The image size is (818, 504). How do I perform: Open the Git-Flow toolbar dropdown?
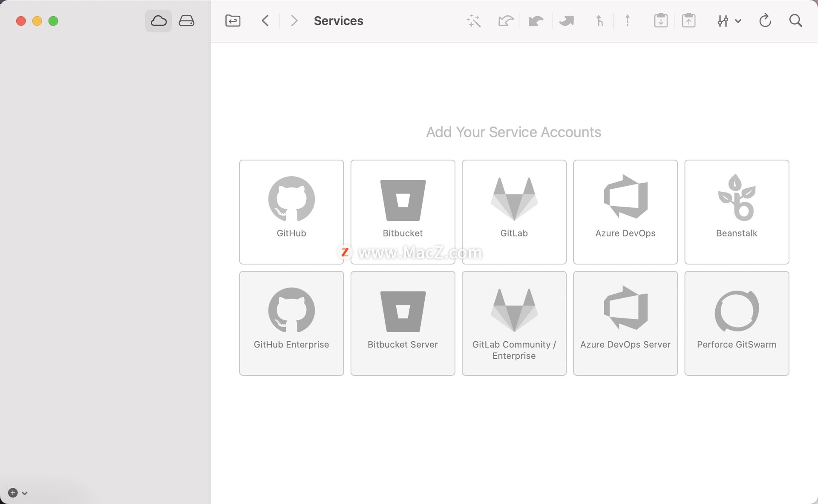[729, 20]
